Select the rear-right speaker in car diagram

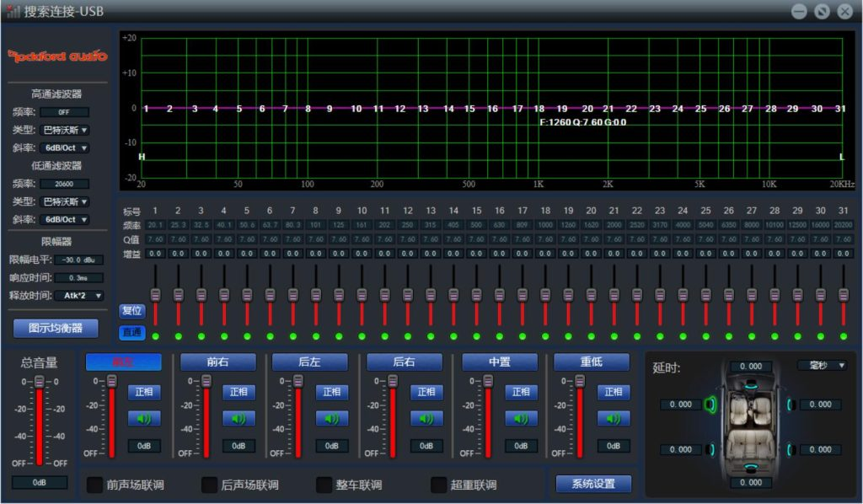[x=790, y=449]
